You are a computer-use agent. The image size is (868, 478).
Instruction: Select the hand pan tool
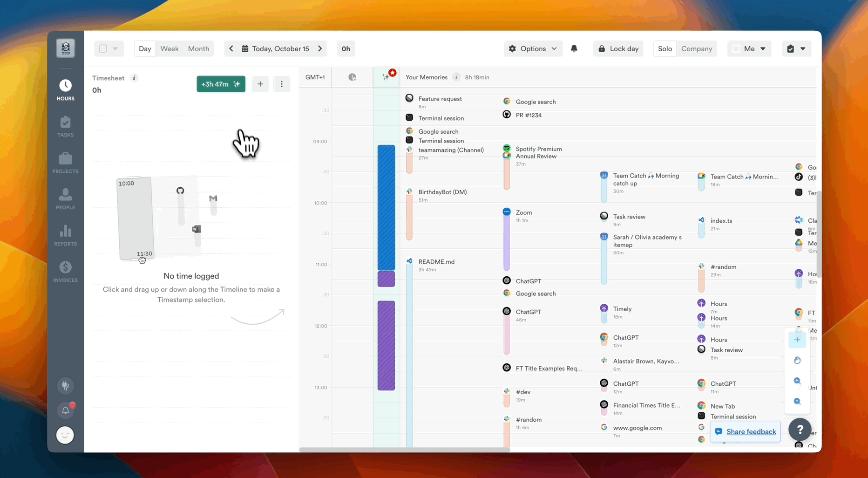(x=797, y=361)
